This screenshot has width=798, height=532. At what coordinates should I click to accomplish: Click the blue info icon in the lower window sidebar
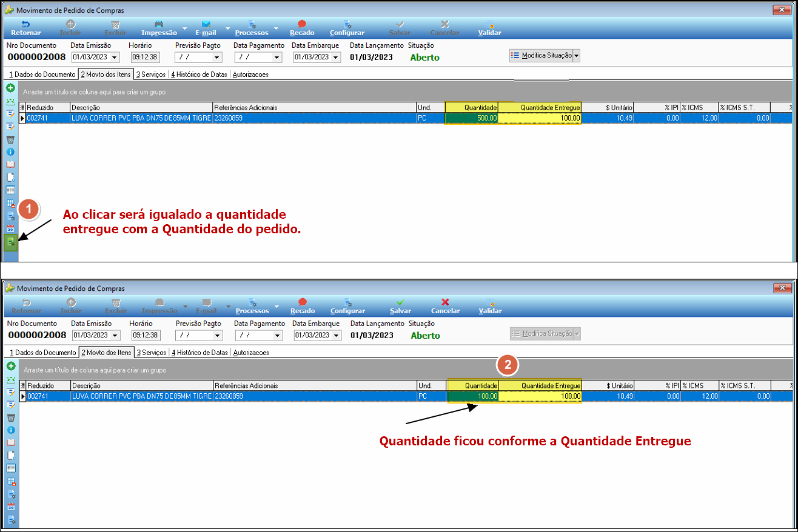coord(10,430)
